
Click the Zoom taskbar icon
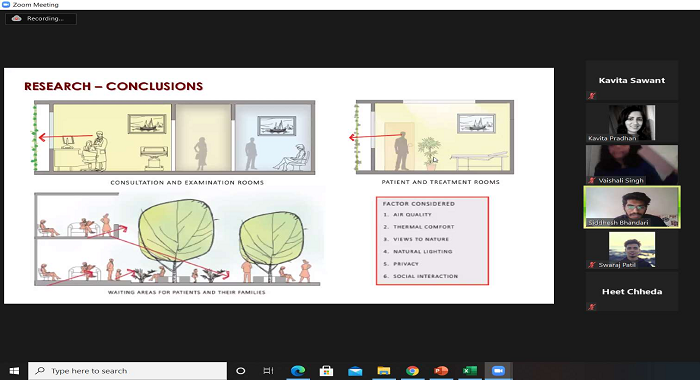[x=498, y=371]
